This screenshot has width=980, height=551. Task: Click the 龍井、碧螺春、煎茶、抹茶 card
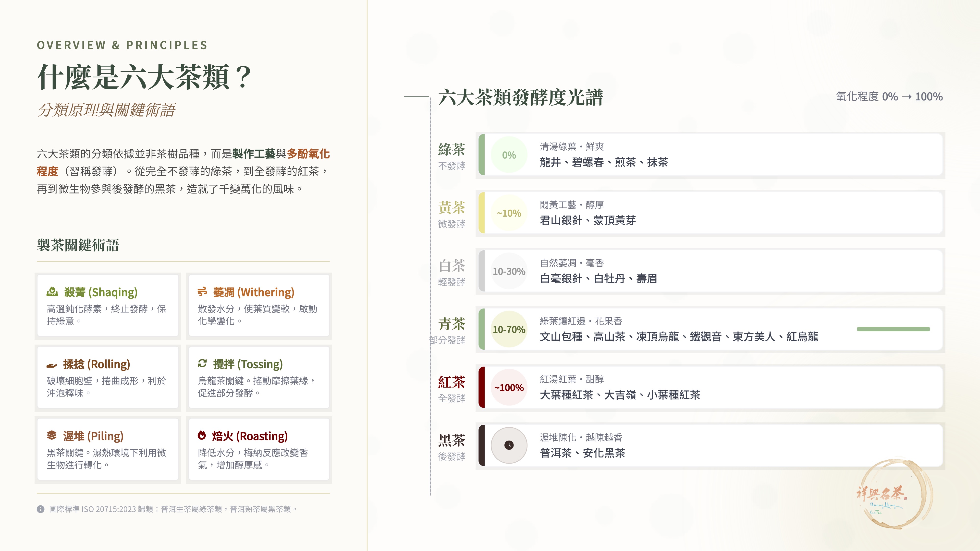click(x=710, y=155)
